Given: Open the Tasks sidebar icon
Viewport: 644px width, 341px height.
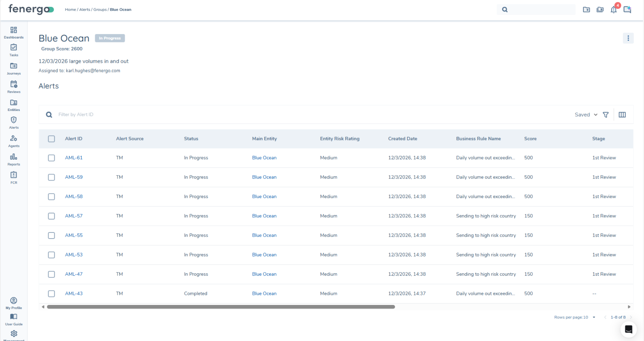Looking at the screenshot, I should coord(14,50).
